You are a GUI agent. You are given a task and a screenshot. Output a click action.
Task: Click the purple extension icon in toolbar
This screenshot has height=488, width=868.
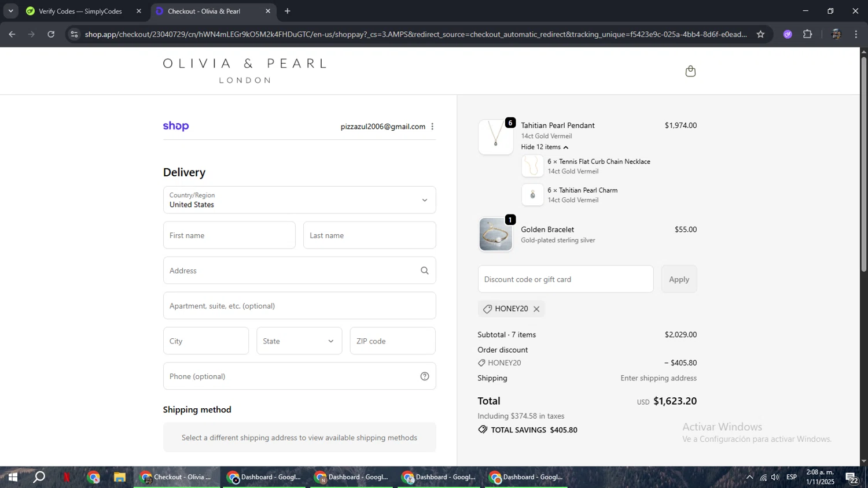coord(788,34)
